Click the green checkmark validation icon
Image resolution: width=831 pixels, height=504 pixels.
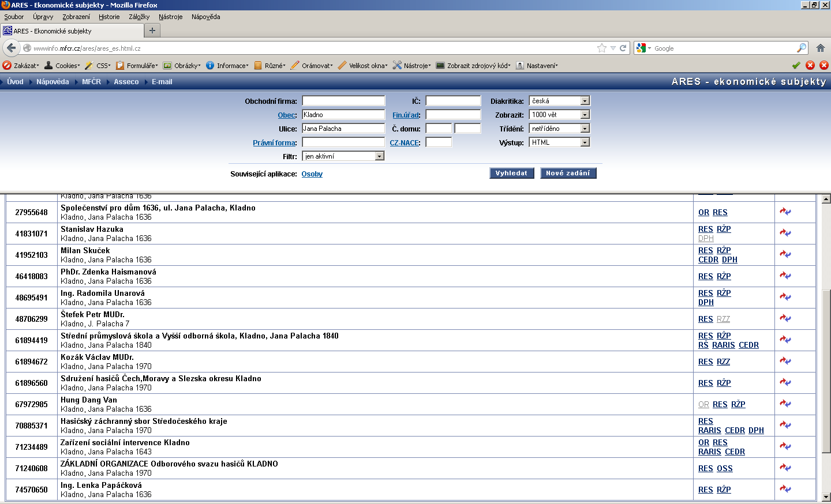click(x=796, y=65)
